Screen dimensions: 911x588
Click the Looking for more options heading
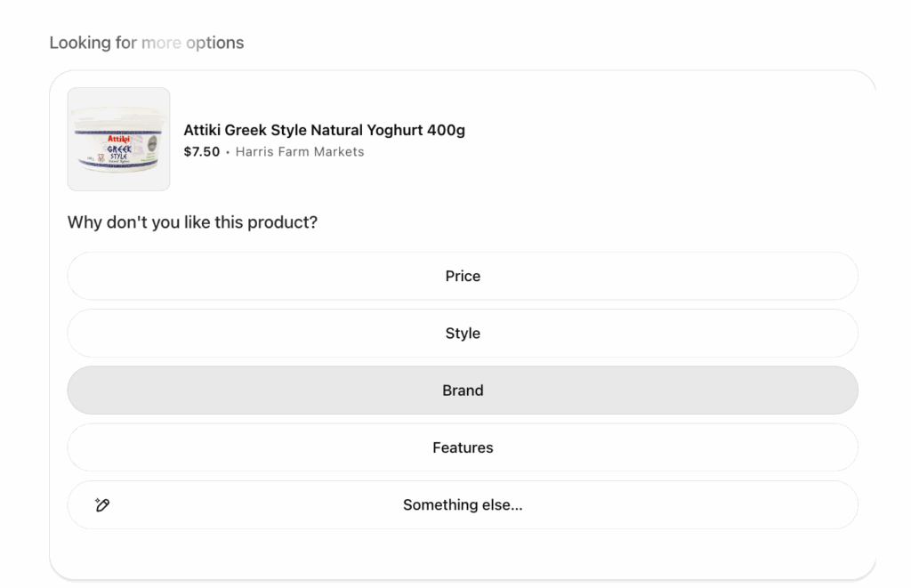point(147,43)
